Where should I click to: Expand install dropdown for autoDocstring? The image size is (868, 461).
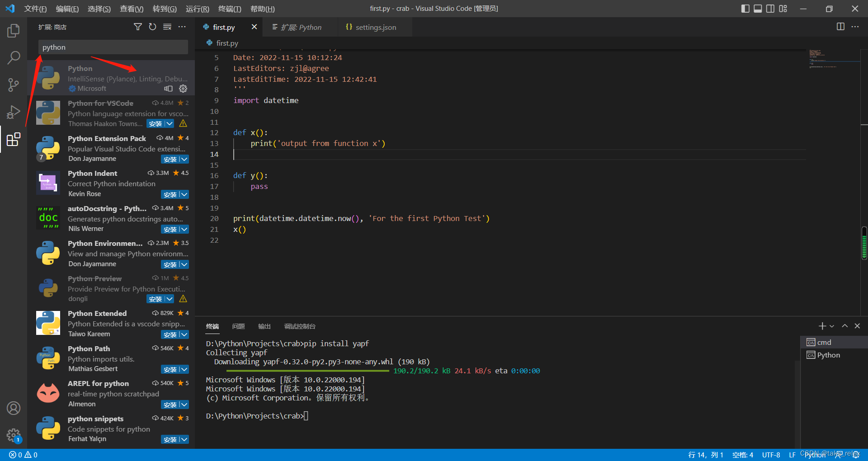coord(184,229)
